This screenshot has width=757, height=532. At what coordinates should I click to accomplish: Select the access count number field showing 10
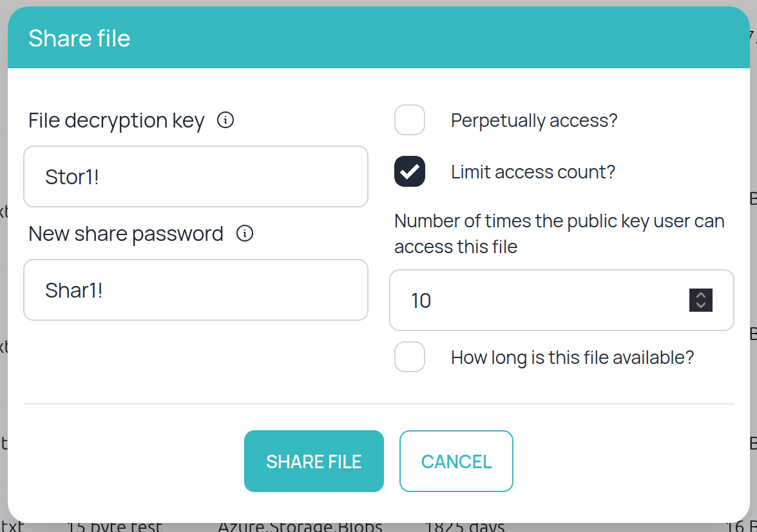541,301
